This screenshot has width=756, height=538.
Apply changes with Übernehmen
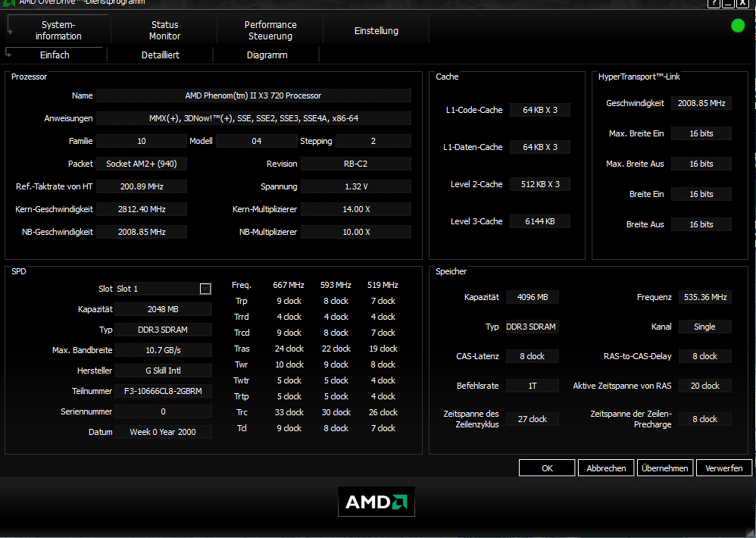pyautogui.click(x=665, y=468)
